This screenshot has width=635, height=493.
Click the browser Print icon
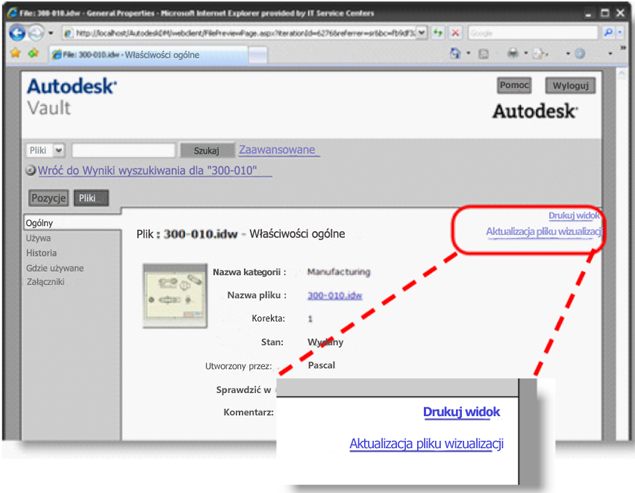tap(513, 53)
